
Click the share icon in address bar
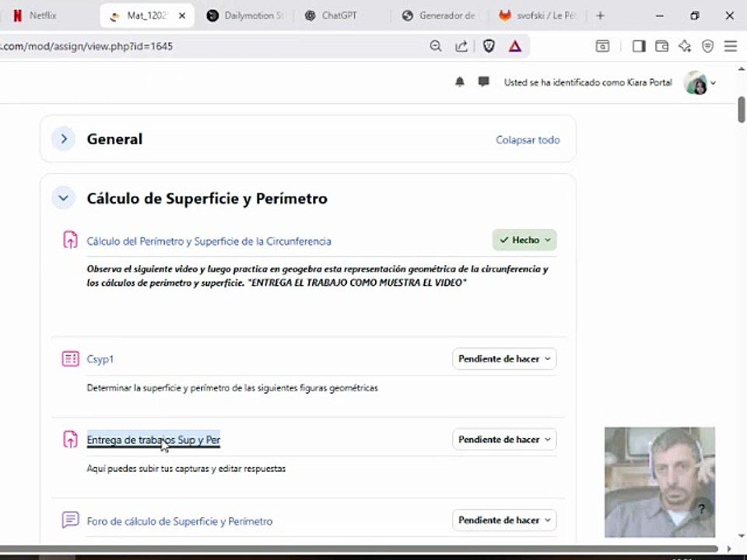461,46
